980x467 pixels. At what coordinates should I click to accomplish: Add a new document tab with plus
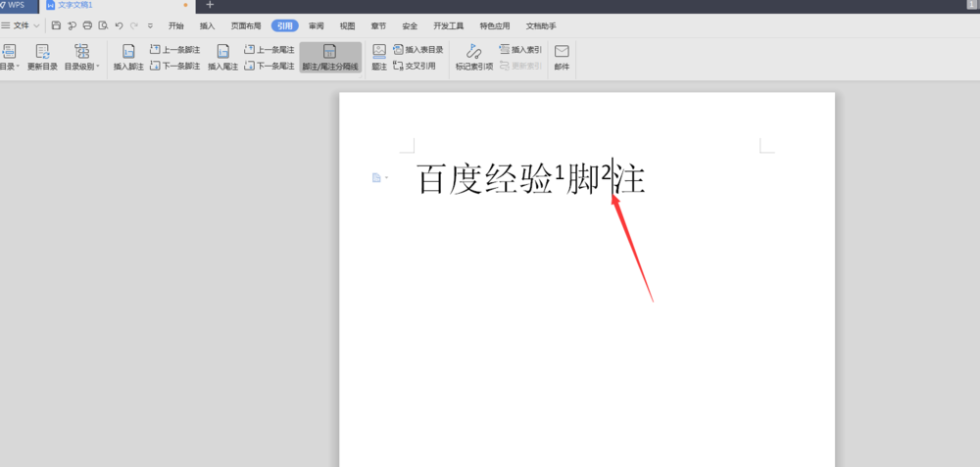pos(210,5)
